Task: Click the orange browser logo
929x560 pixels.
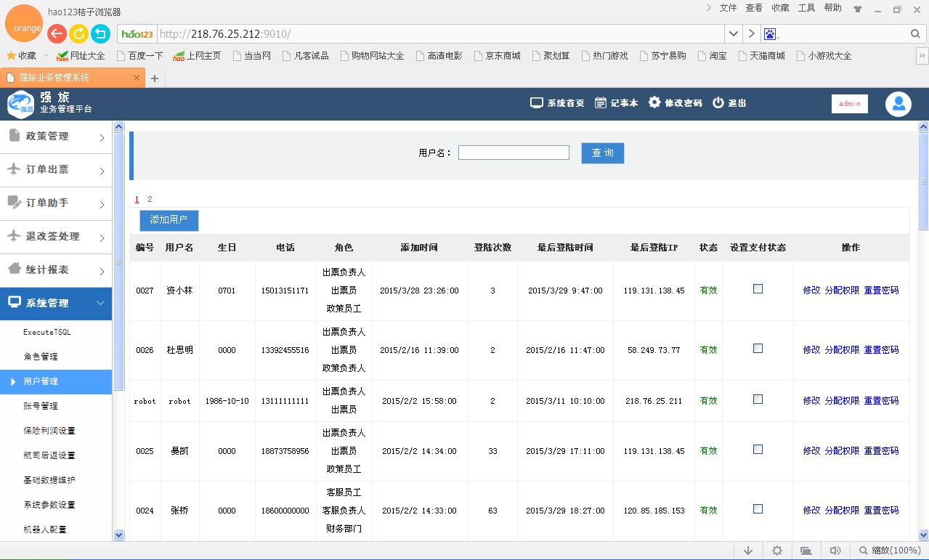Action: [24, 24]
